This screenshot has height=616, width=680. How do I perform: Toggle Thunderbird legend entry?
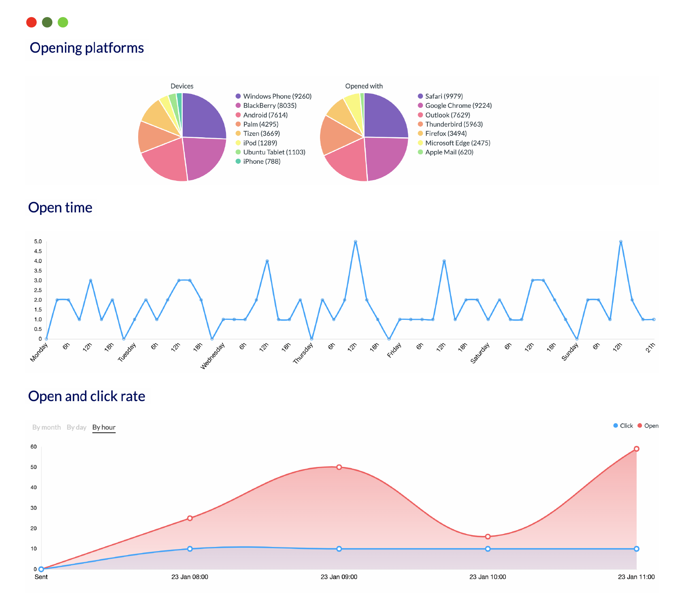450,124
